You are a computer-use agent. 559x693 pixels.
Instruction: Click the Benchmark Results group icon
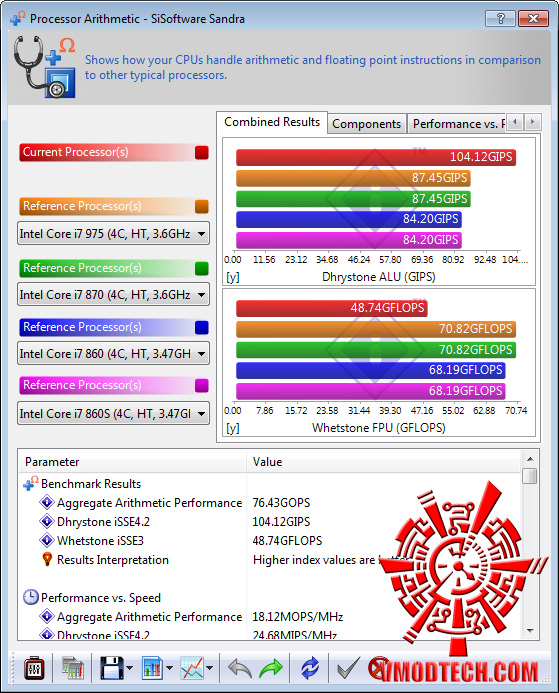click(30, 484)
